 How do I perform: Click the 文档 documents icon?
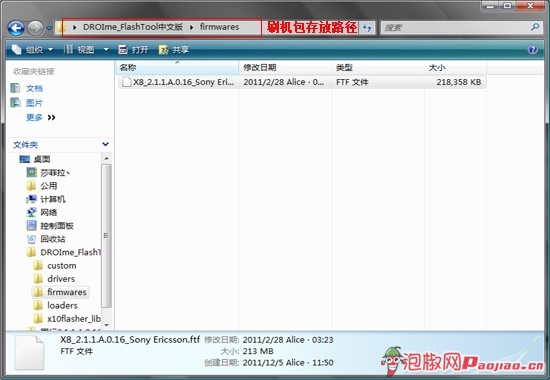click(15, 88)
